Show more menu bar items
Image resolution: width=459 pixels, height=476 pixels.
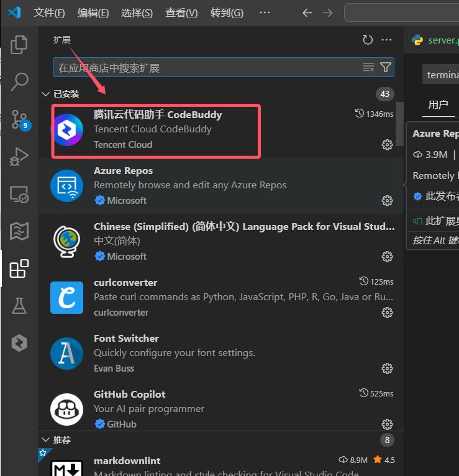[x=265, y=13]
